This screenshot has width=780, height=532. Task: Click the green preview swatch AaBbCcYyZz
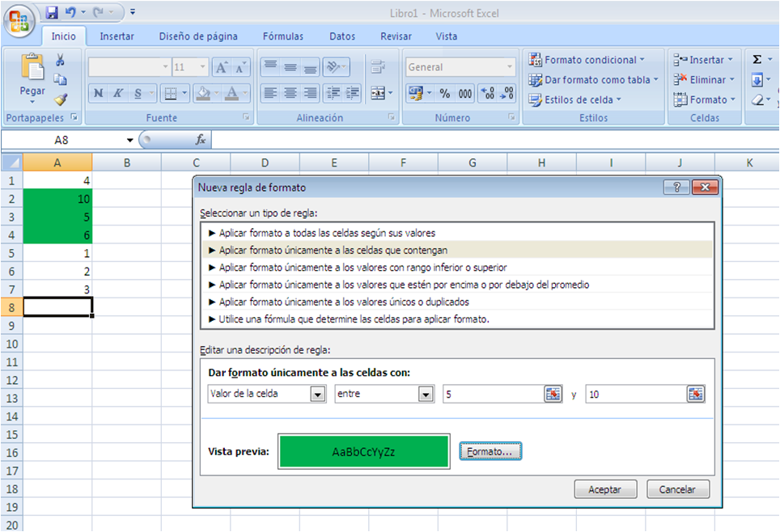363,451
